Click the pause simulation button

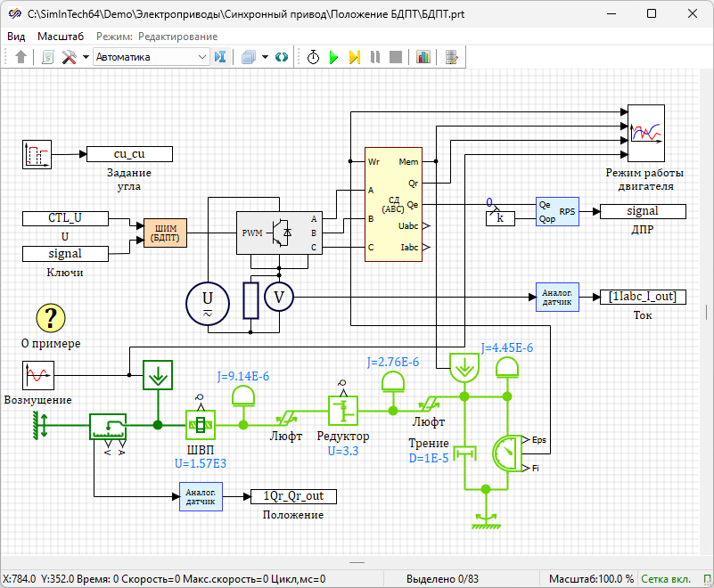pyautogui.click(x=375, y=57)
